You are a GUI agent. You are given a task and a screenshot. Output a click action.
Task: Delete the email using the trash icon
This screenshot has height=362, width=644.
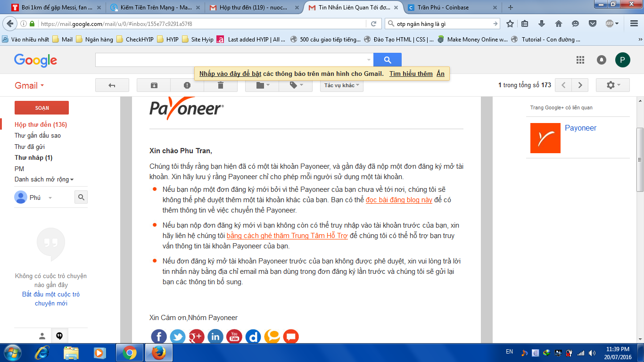(x=221, y=85)
